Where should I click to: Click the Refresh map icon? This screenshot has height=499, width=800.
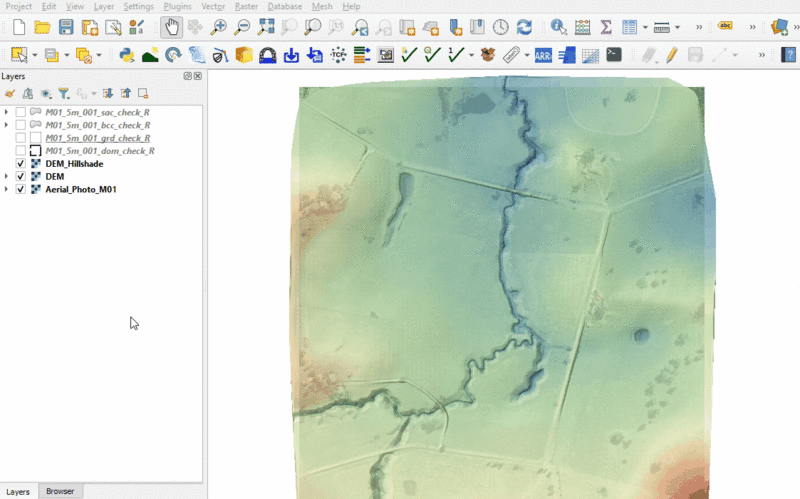pyautogui.click(x=523, y=27)
